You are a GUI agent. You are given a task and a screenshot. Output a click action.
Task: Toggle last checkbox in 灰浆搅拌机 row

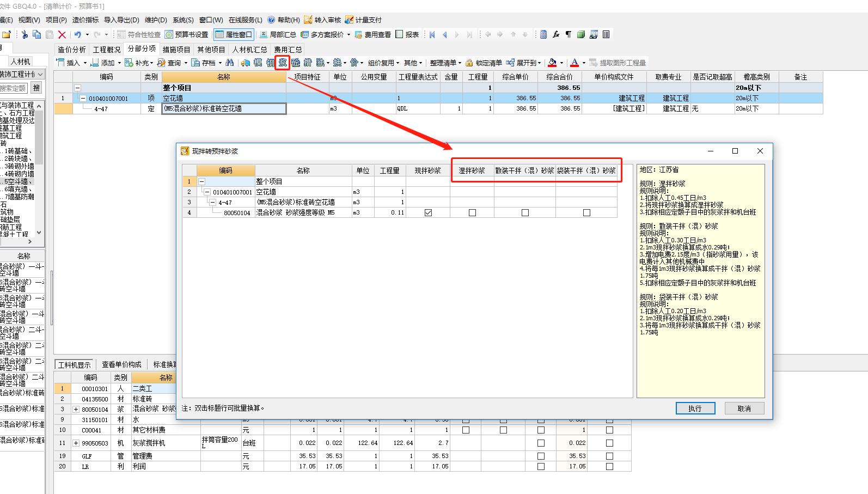(x=609, y=443)
